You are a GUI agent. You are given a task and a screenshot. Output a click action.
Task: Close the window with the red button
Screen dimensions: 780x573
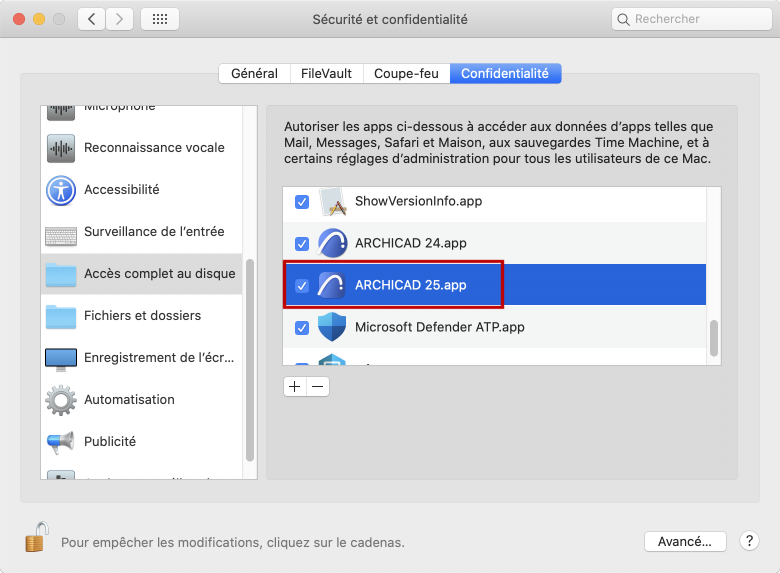coord(19,19)
